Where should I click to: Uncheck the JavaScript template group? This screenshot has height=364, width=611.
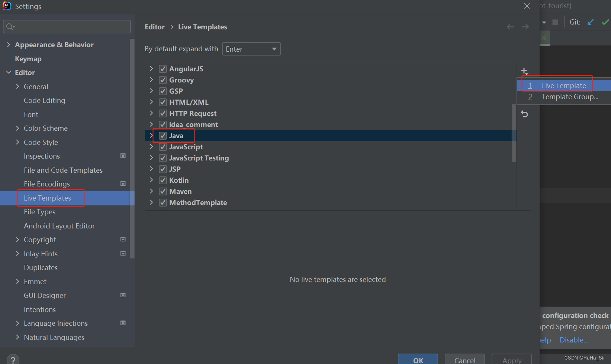[163, 147]
